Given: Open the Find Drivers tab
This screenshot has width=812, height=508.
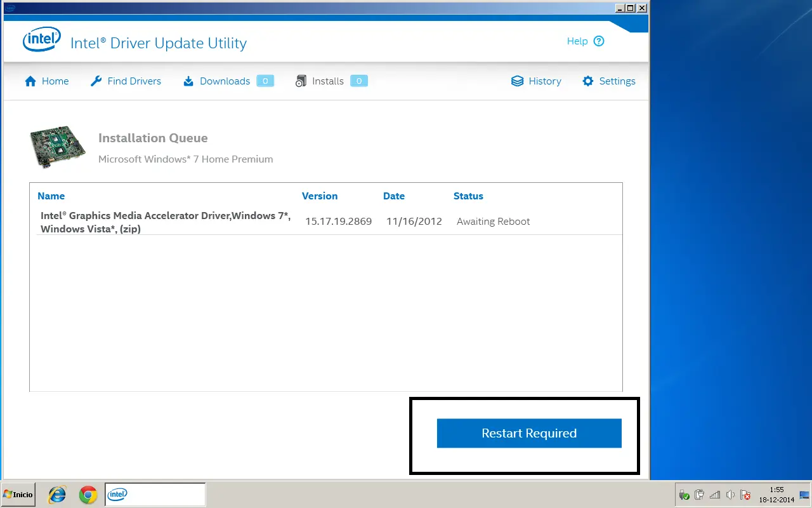Looking at the screenshot, I should tap(126, 81).
